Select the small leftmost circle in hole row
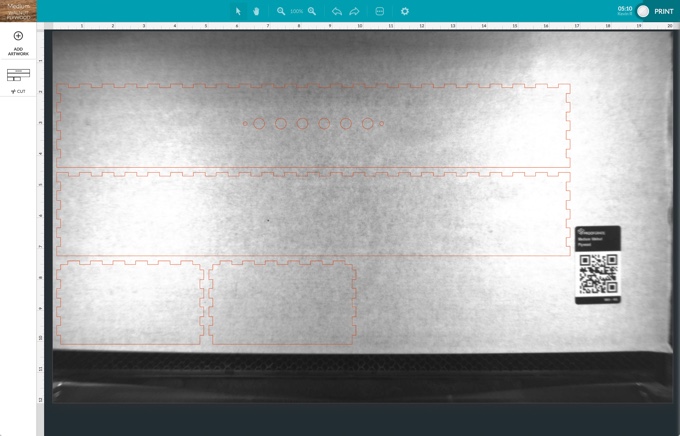Screen dimensions: 680x436 click(245, 124)
